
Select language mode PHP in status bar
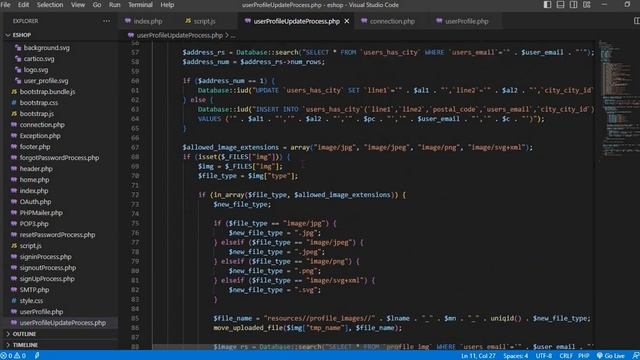click(583, 356)
